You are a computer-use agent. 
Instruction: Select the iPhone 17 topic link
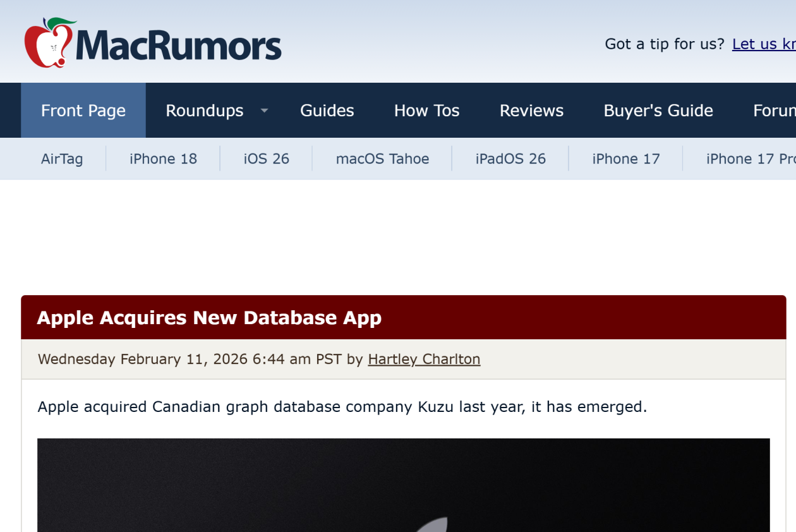click(x=625, y=159)
